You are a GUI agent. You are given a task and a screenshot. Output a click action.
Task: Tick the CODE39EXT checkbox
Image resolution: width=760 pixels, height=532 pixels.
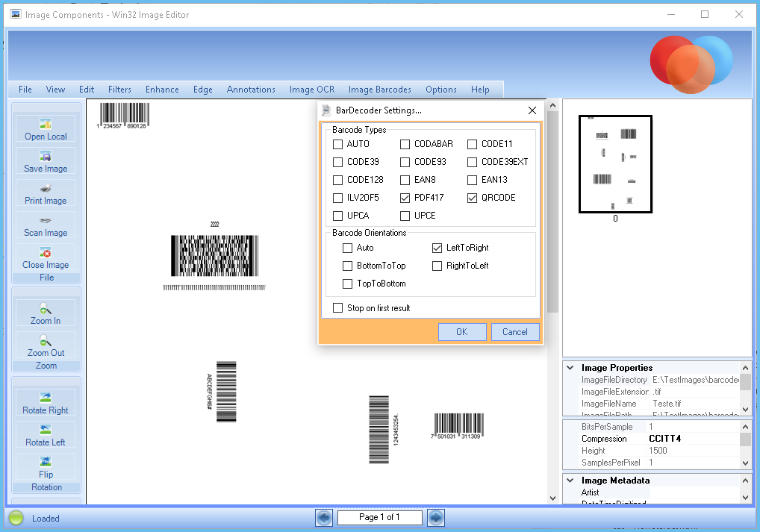[472, 163]
